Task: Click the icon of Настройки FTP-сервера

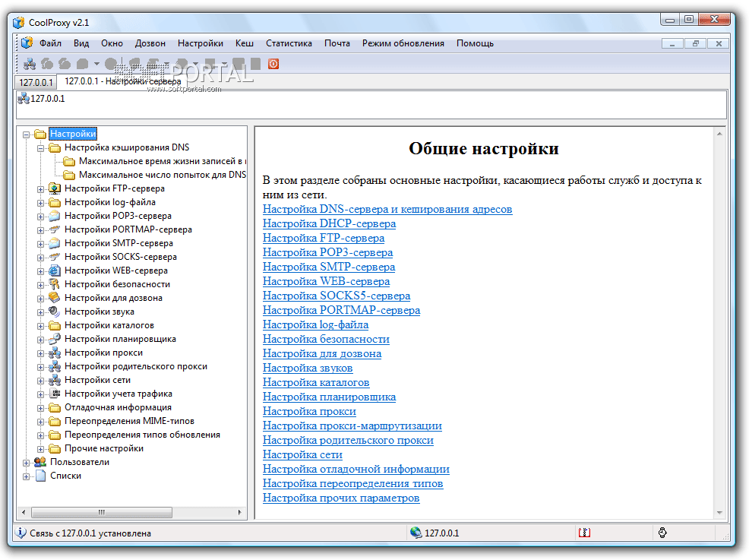Action: pyautogui.click(x=55, y=188)
